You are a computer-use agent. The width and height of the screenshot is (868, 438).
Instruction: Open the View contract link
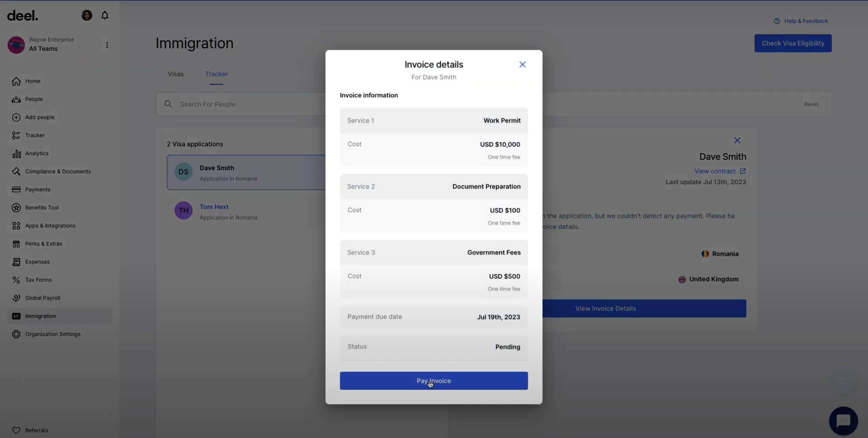click(714, 171)
